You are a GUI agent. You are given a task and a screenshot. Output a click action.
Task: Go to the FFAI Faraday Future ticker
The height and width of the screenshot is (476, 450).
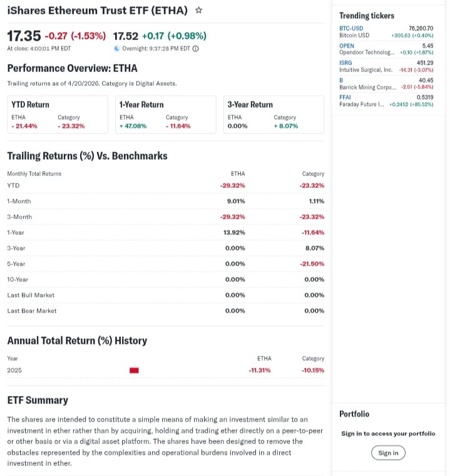click(345, 97)
